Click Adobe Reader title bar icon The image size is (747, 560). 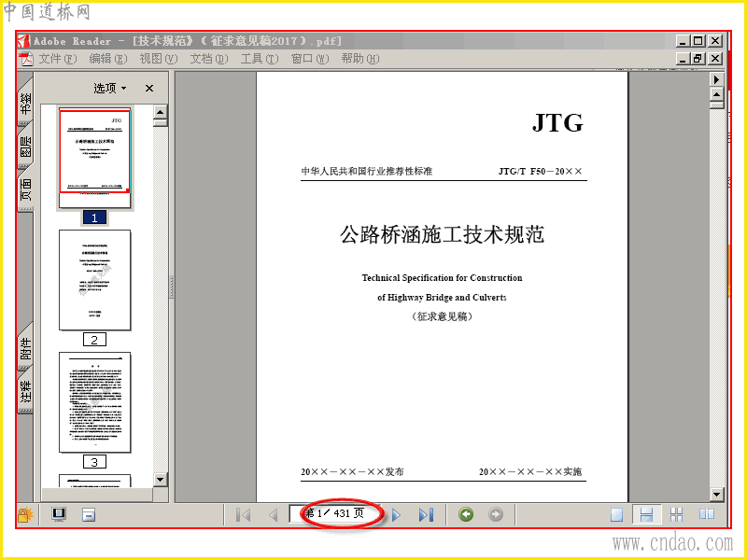(24, 41)
